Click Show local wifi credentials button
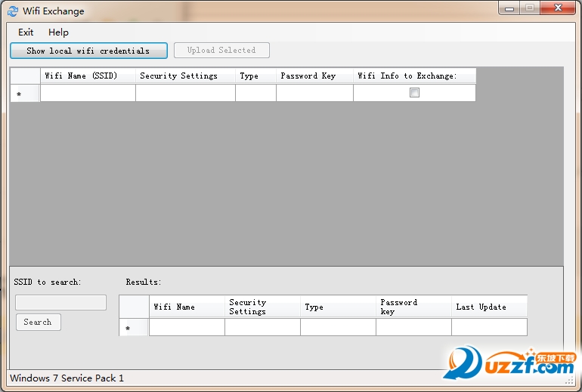Viewport: 582px width, 392px height. (88, 51)
